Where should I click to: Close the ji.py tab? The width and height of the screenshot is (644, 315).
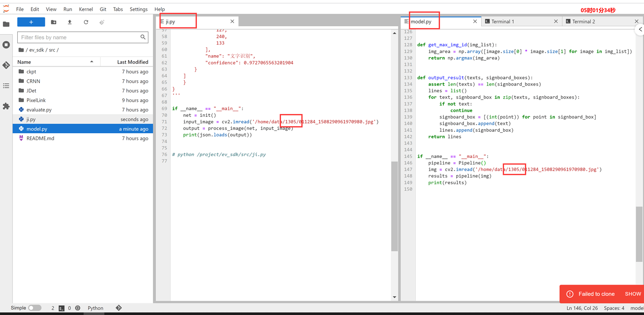tap(232, 21)
